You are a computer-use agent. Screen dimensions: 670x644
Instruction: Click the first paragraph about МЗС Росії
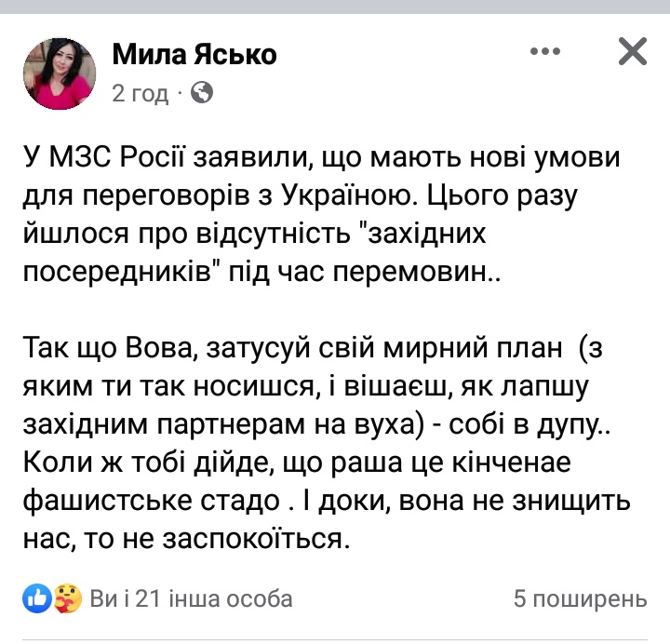(x=321, y=214)
